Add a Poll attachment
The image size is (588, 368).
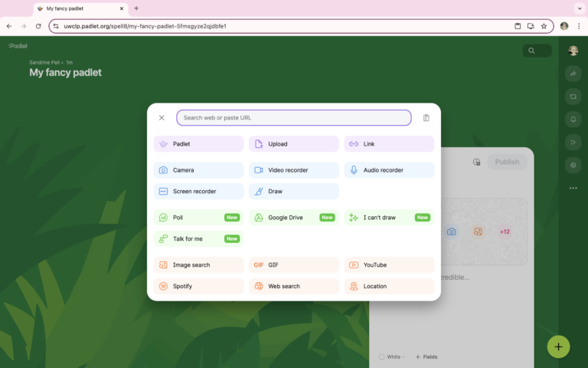pyautogui.click(x=198, y=218)
